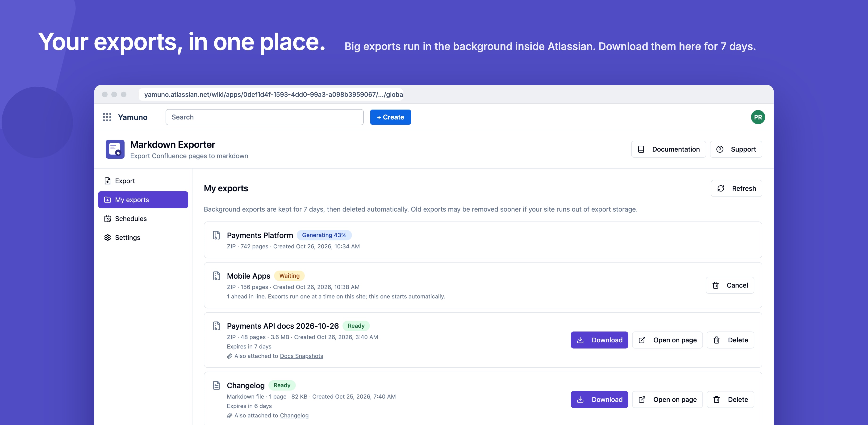Viewport: 868px width, 425px height.
Task: Download the Payments API docs export
Action: coord(599,340)
